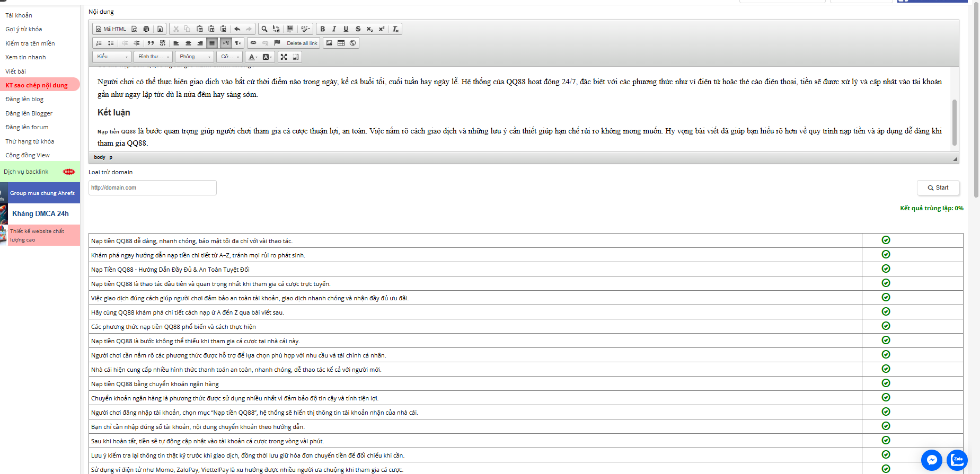This screenshot has width=980, height=474.
Task: Set right-to-left text direction
Action: click(x=238, y=43)
